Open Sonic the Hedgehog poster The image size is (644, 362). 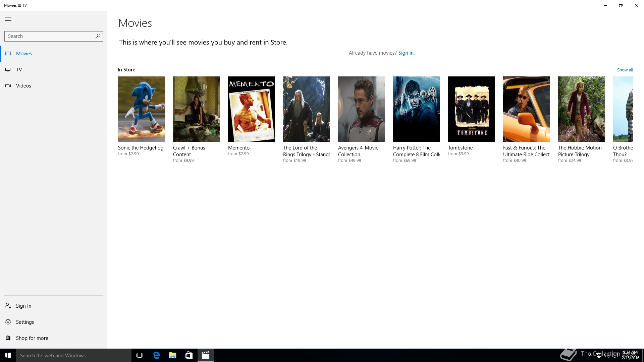[142, 109]
